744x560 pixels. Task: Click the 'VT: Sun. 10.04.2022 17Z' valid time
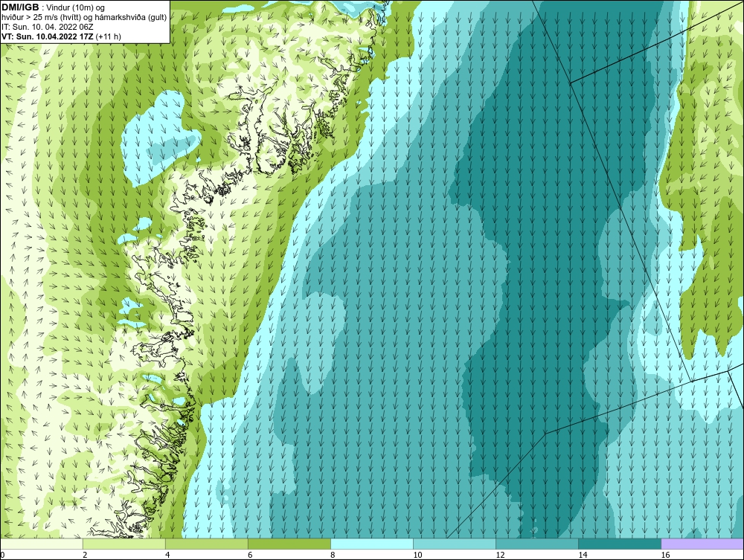click(48, 36)
